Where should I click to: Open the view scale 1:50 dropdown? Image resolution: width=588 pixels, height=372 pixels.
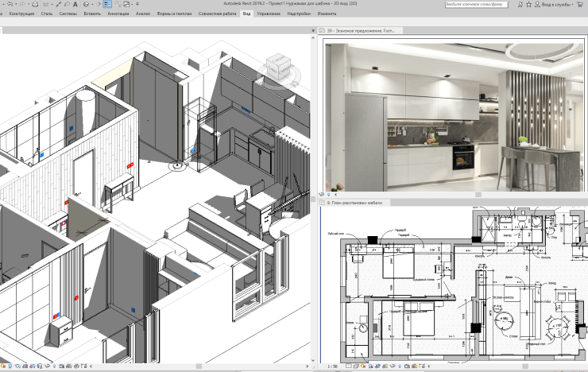point(332,367)
